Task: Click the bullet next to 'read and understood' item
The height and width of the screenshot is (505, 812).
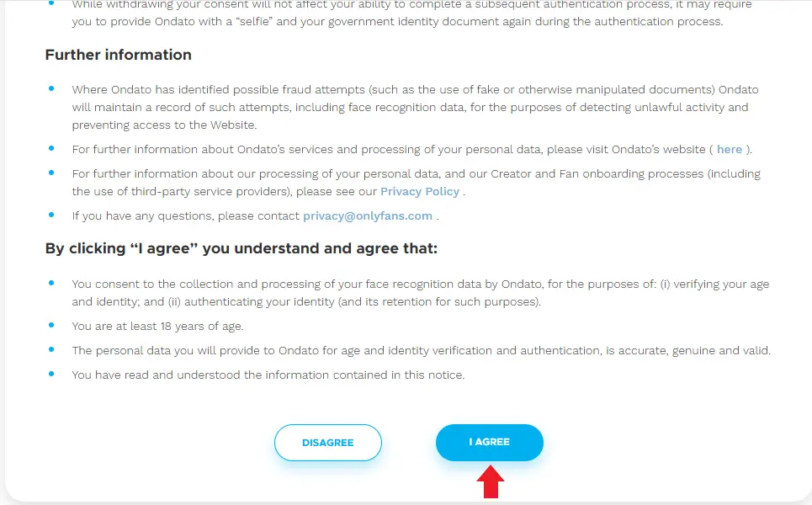Action: (52, 375)
